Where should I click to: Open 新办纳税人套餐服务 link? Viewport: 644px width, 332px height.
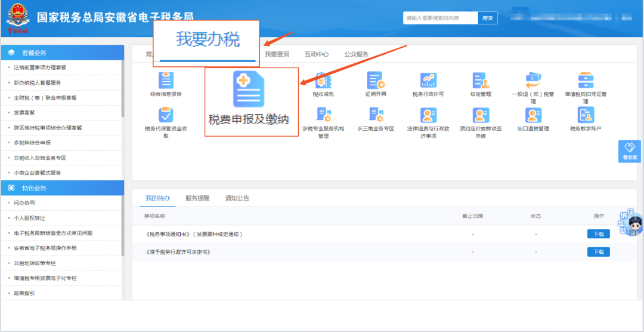(38, 82)
